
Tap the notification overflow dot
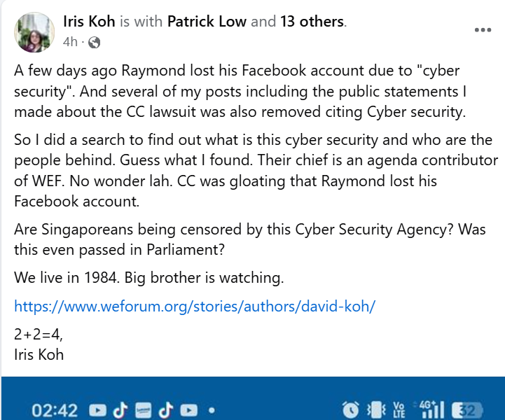coord(212,410)
